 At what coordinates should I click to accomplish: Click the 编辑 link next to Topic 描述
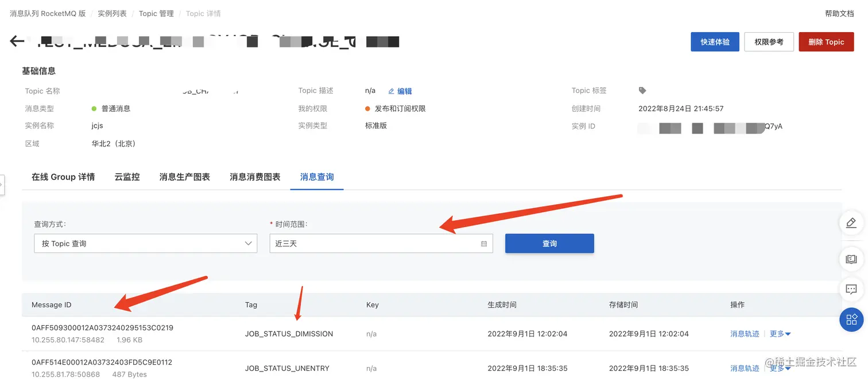click(405, 91)
